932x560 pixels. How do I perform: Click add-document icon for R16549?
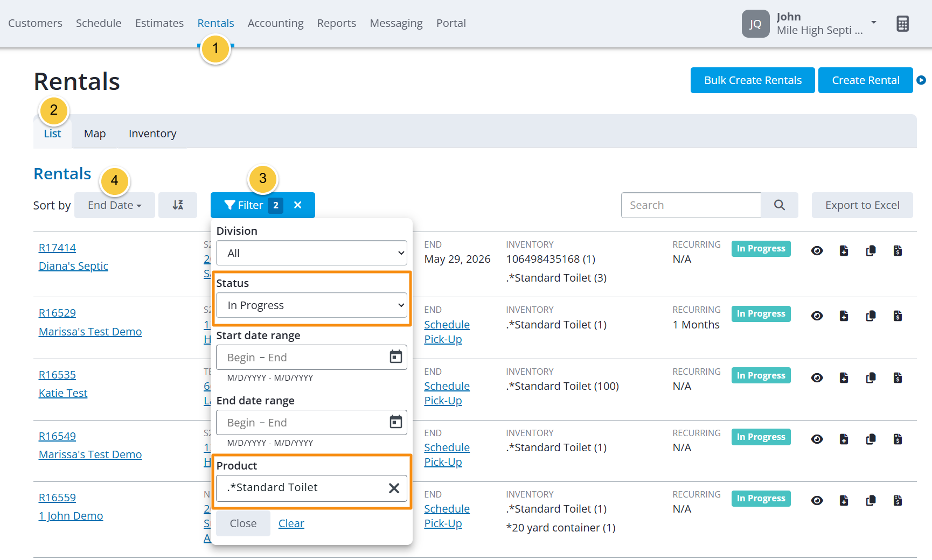(x=844, y=439)
